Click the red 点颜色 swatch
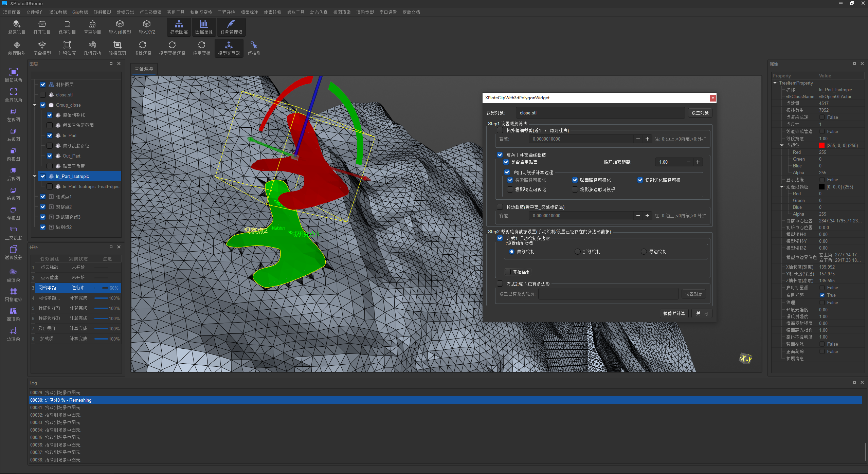Viewport: 868px width, 474px height. coord(821,145)
